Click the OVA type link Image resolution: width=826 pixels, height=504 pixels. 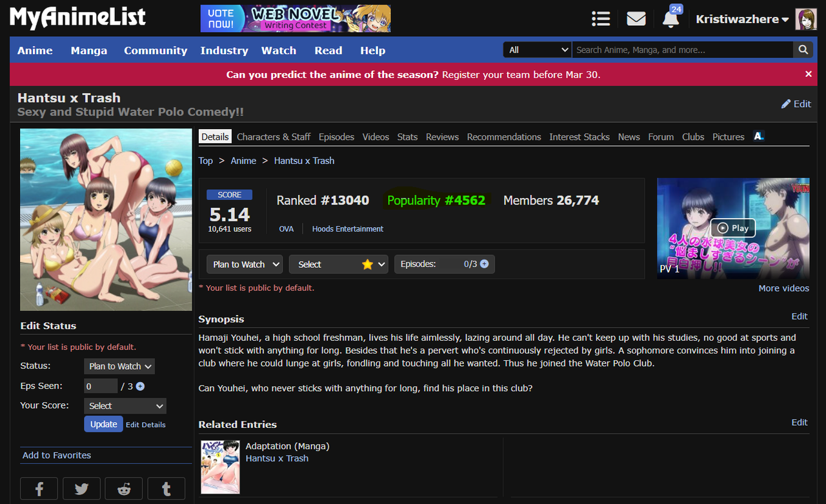[x=287, y=229]
